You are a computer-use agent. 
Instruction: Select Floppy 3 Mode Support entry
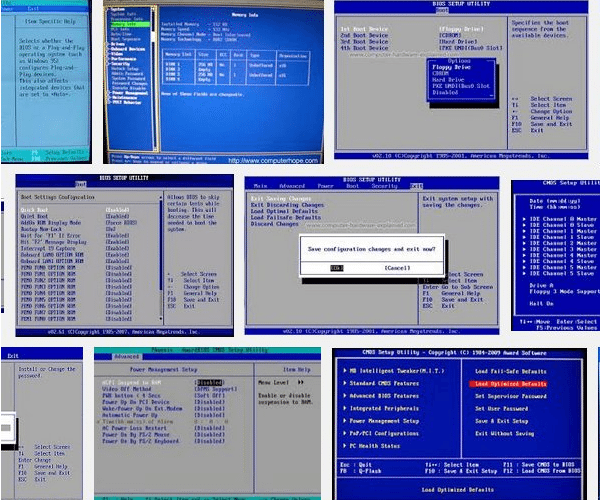(564, 292)
